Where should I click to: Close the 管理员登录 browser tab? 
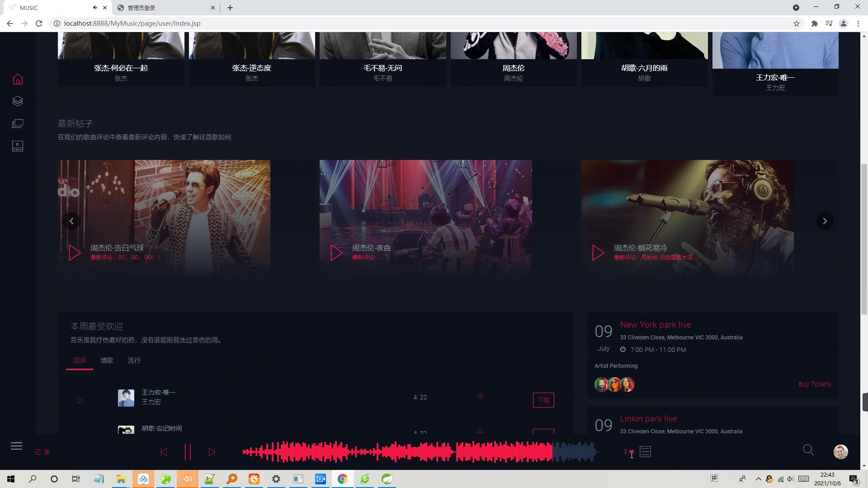pos(213,8)
